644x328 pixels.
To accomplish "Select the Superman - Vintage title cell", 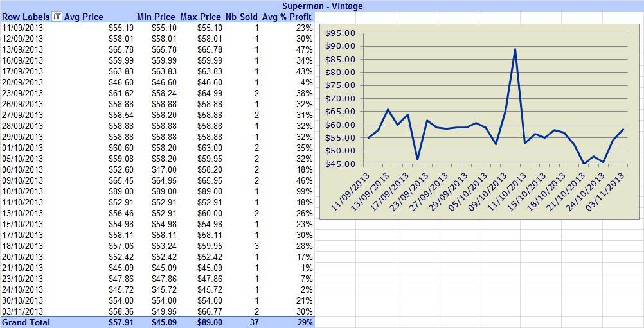I will click(x=323, y=6).
